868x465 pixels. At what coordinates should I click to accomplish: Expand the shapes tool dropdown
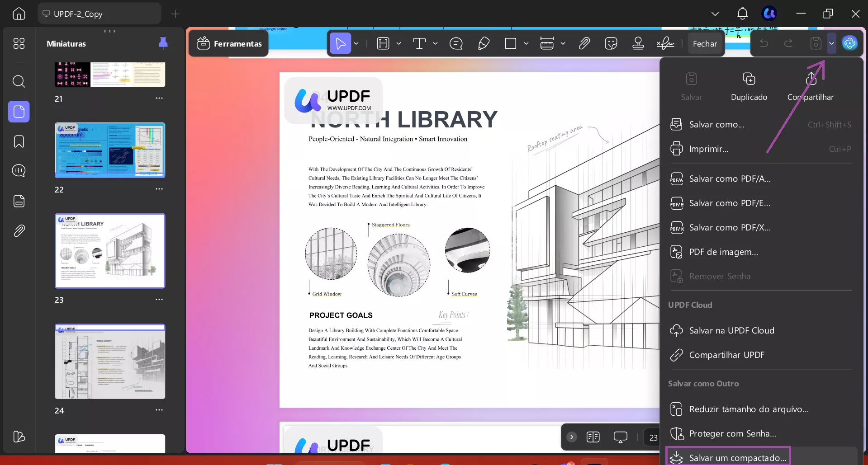[526, 43]
